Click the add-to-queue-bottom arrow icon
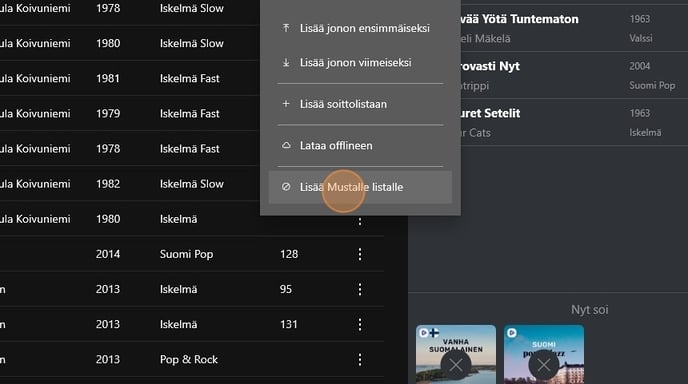This screenshot has height=384, width=688. (286, 63)
